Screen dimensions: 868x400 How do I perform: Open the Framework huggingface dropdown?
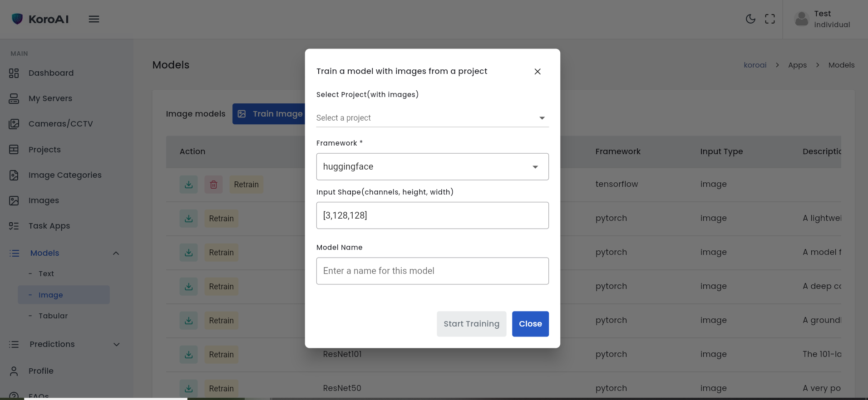432,167
